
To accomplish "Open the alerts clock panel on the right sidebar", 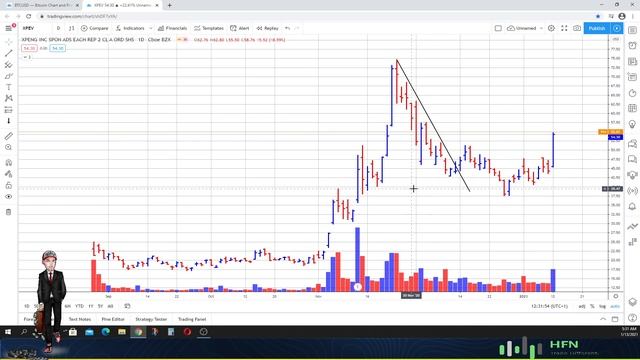I will click(x=632, y=45).
